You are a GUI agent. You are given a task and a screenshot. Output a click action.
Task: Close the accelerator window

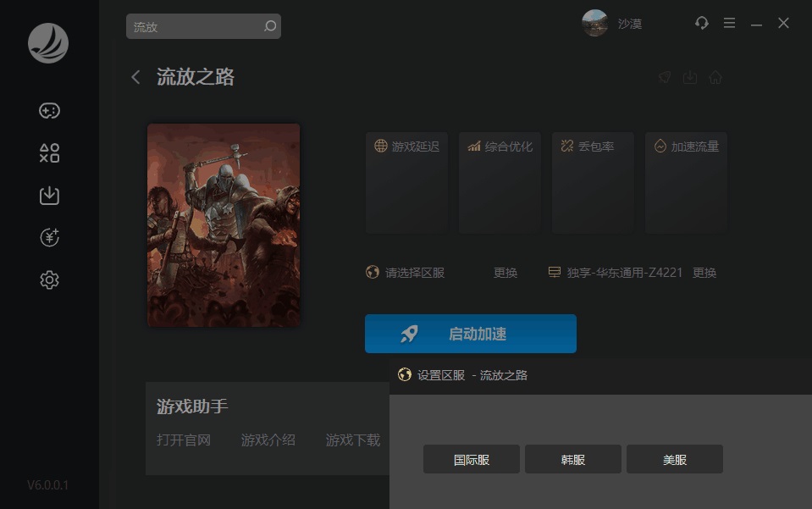pyautogui.click(x=783, y=23)
